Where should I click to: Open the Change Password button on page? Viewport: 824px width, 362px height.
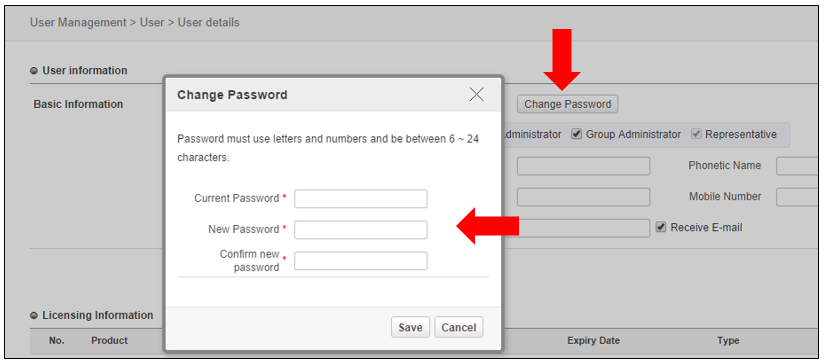(x=568, y=104)
